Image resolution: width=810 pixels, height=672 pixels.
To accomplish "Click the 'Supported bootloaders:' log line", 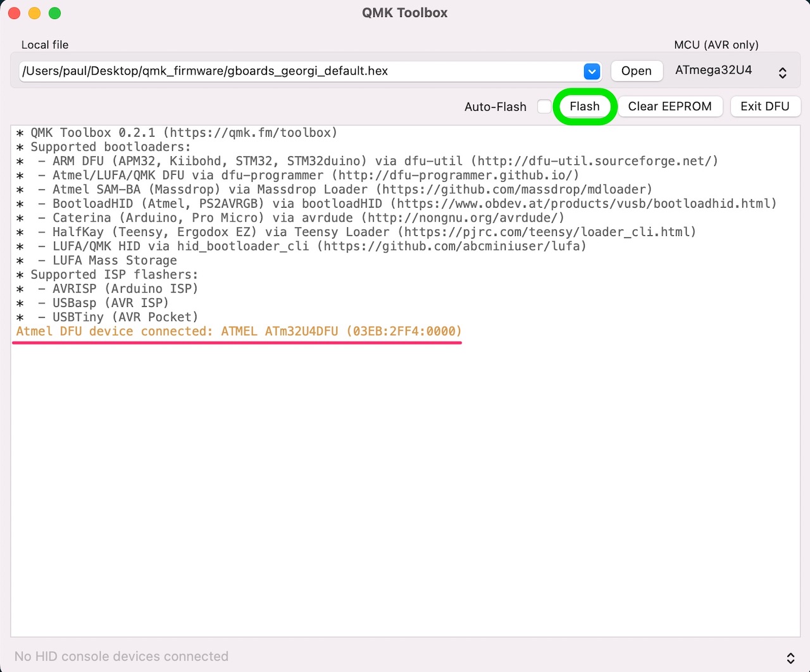I will point(103,147).
